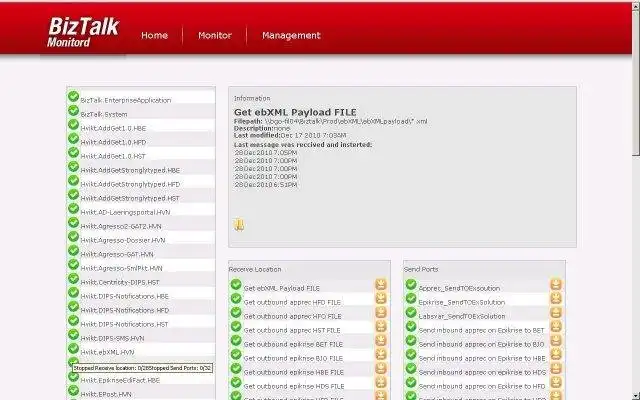The height and width of the screenshot is (400, 640).
Task: Open Epikrise_SendTOExSolution send port
Action: tap(462, 302)
